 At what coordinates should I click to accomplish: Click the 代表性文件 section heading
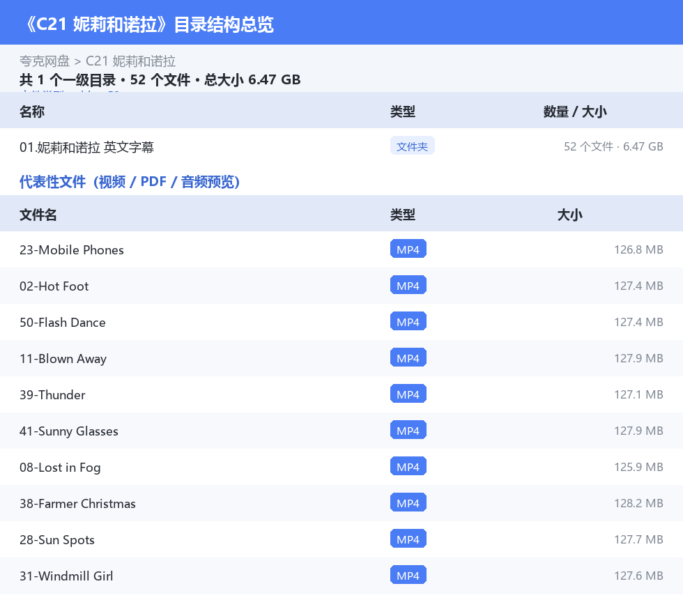(130, 182)
